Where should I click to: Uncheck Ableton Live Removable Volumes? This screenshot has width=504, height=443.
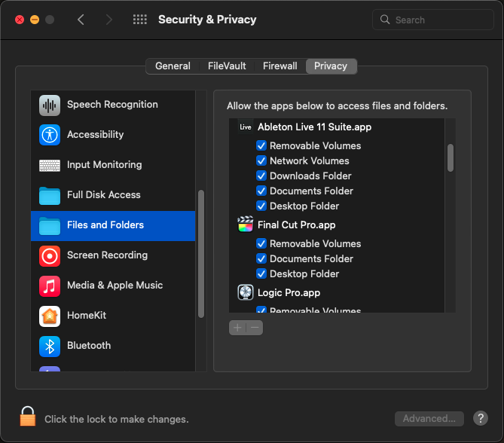pos(261,145)
